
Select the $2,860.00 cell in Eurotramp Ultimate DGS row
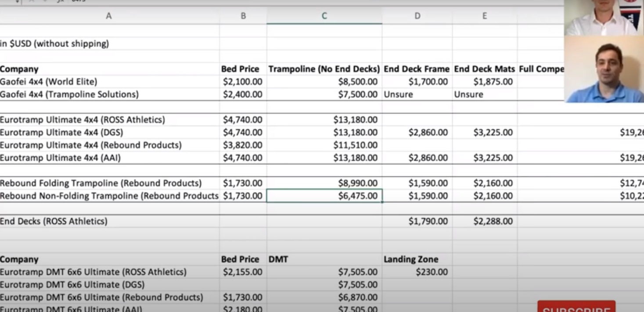click(x=417, y=133)
